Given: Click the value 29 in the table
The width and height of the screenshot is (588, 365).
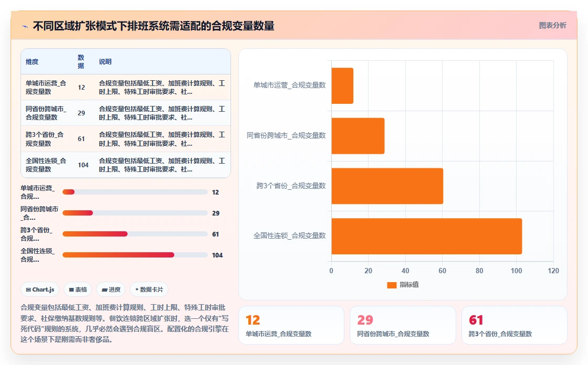Looking at the screenshot, I should click(81, 113).
